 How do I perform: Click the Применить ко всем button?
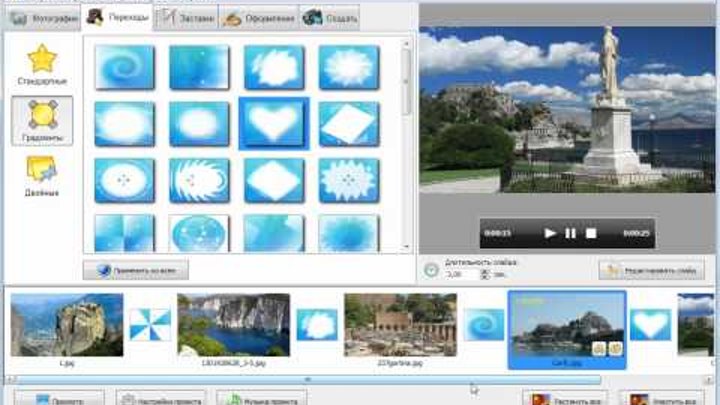click(x=136, y=270)
